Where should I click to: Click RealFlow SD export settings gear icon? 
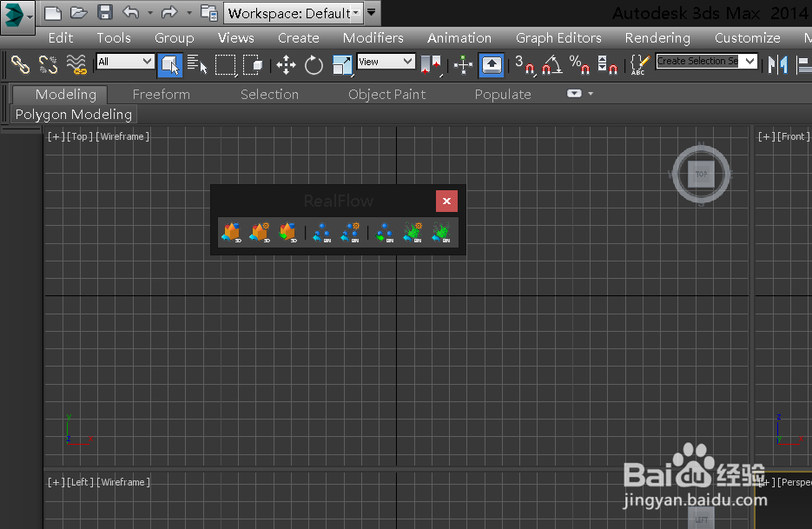[260, 233]
